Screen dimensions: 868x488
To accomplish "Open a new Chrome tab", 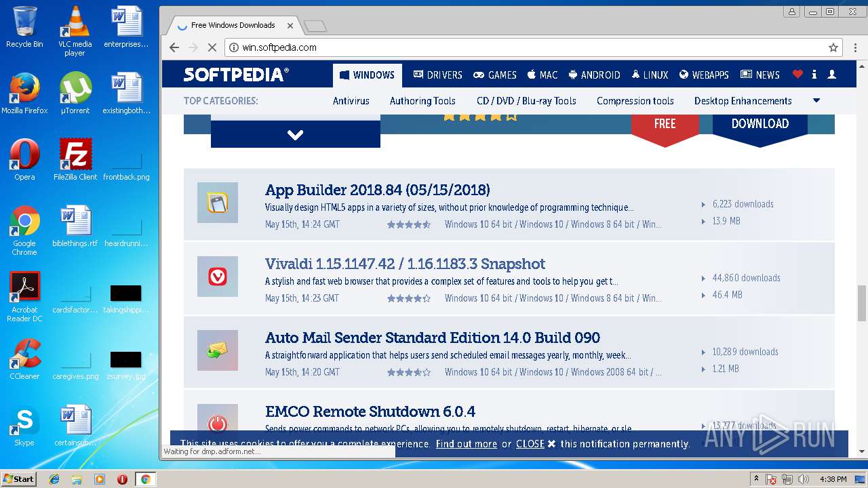I will pyautogui.click(x=315, y=26).
